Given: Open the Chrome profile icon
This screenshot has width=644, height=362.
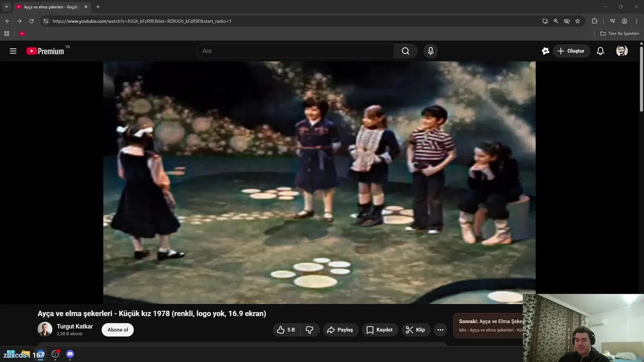Looking at the screenshot, I should pyautogui.click(x=624, y=21).
